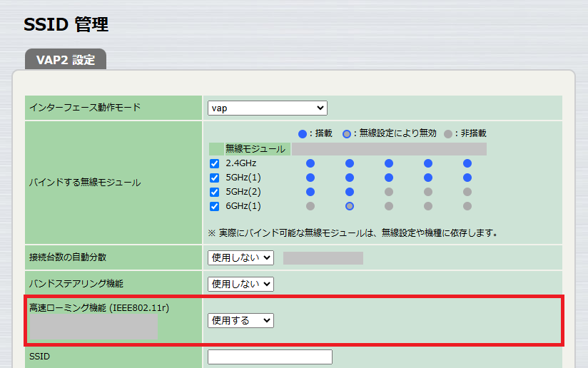Image resolution: width=588 pixels, height=368 pixels.
Task: Click the 無線モジュール column header
Action: point(255,149)
